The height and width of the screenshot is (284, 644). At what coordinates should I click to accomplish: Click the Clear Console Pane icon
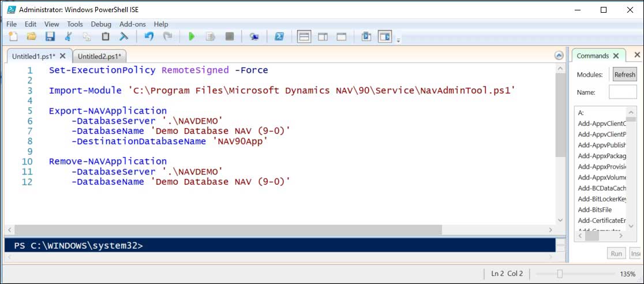coord(123,37)
